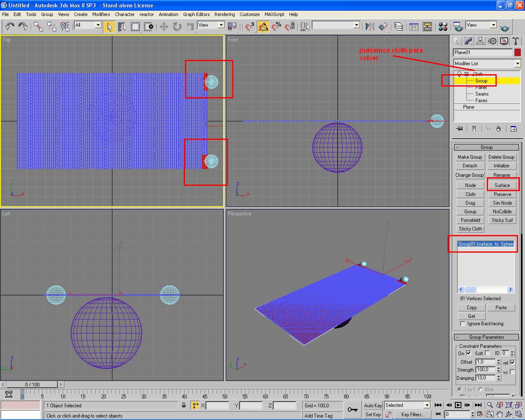Switch to the Display command panel

coord(504,41)
